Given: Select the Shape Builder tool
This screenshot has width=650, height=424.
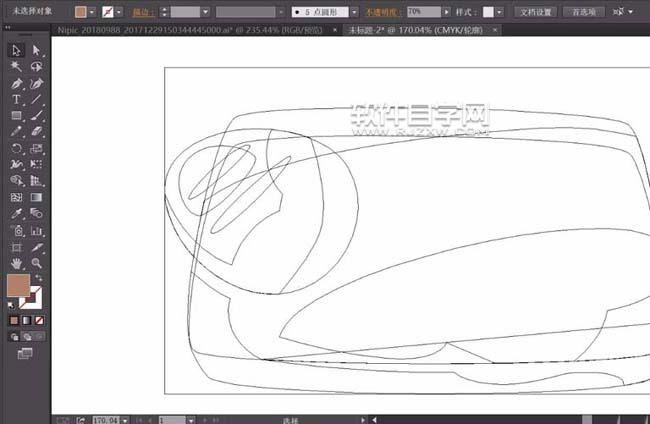Looking at the screenshot, I should click(x=16, y=181).
